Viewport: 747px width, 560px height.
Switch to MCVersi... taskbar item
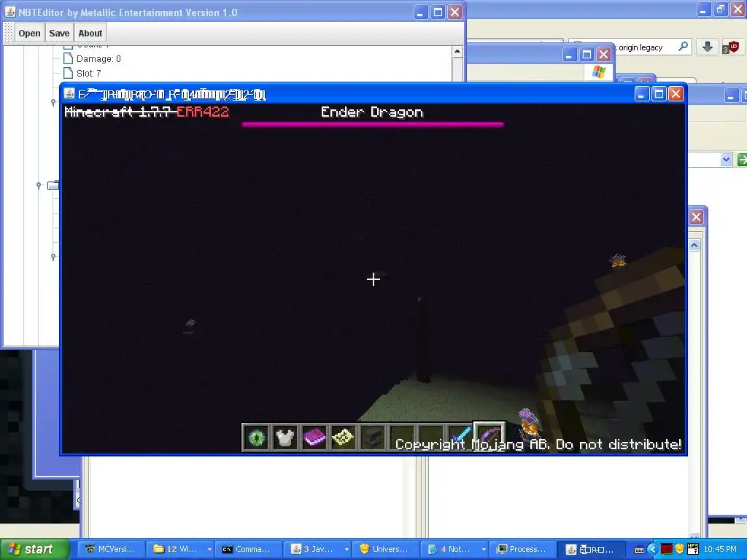click(x=110, y=549)
